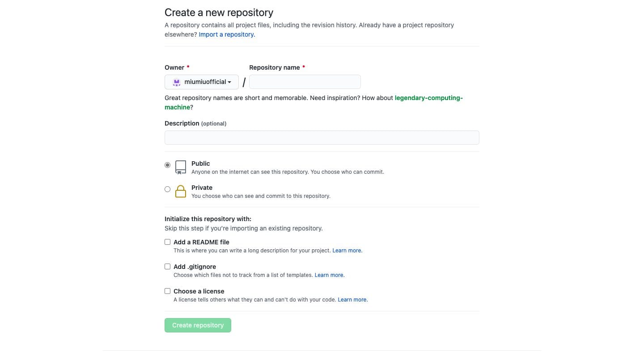Click the dropdown caret beside miumiuofficial
The width and height of the screenshot is (644, 352).
(230, 82)
